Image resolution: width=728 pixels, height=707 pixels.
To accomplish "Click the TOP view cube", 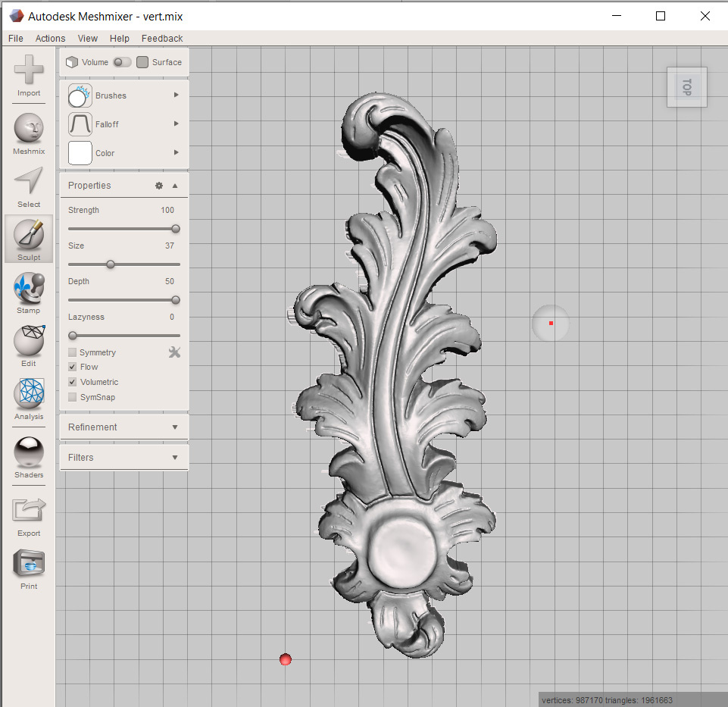I will [686, 87].
